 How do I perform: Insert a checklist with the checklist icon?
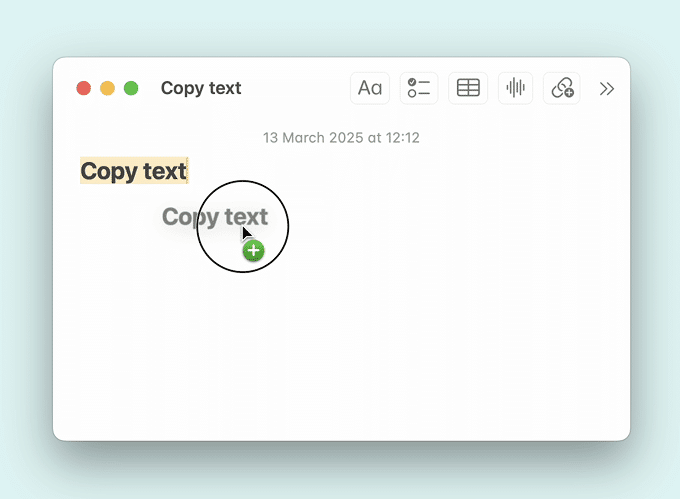point(418,88)
